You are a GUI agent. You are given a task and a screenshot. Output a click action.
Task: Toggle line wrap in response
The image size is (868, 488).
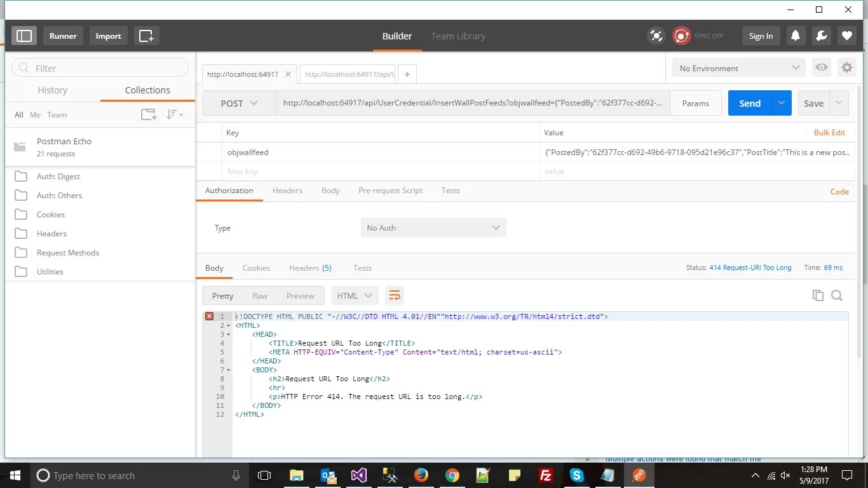[395, 295]
